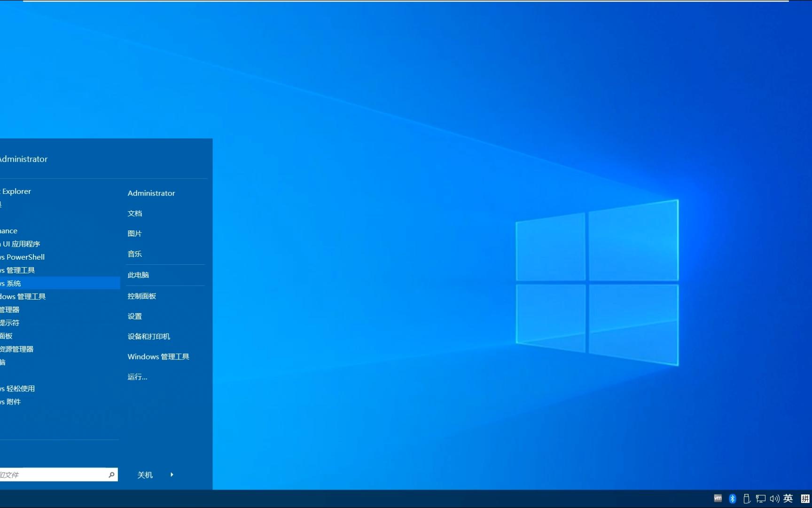Open 设置 from the start menu

pos(135,317)
